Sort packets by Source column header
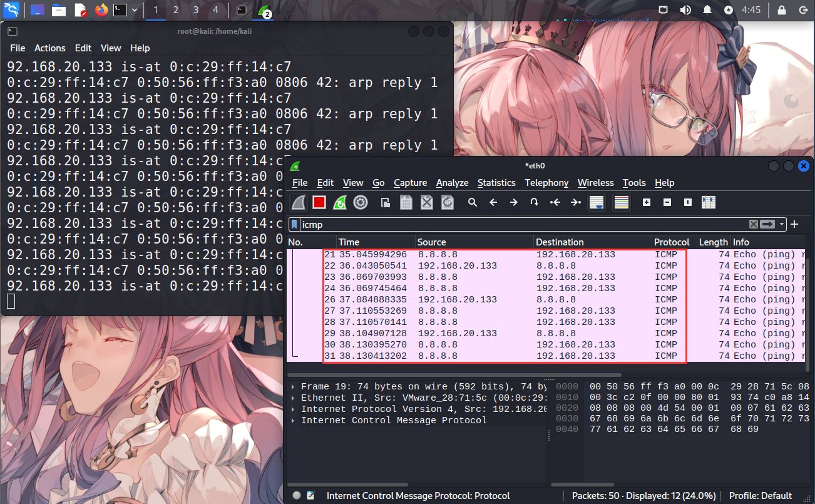The width and height of the screenshot is (815, 504). (x=474, y=242)
